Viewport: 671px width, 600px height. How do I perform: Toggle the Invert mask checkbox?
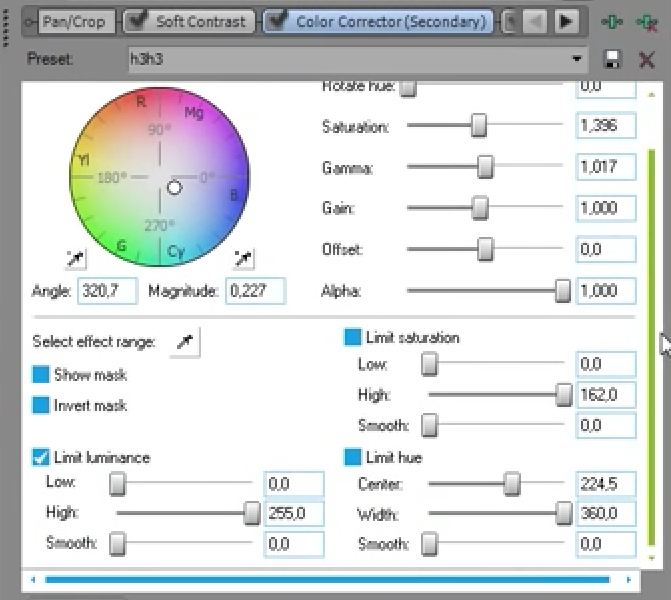41,406
